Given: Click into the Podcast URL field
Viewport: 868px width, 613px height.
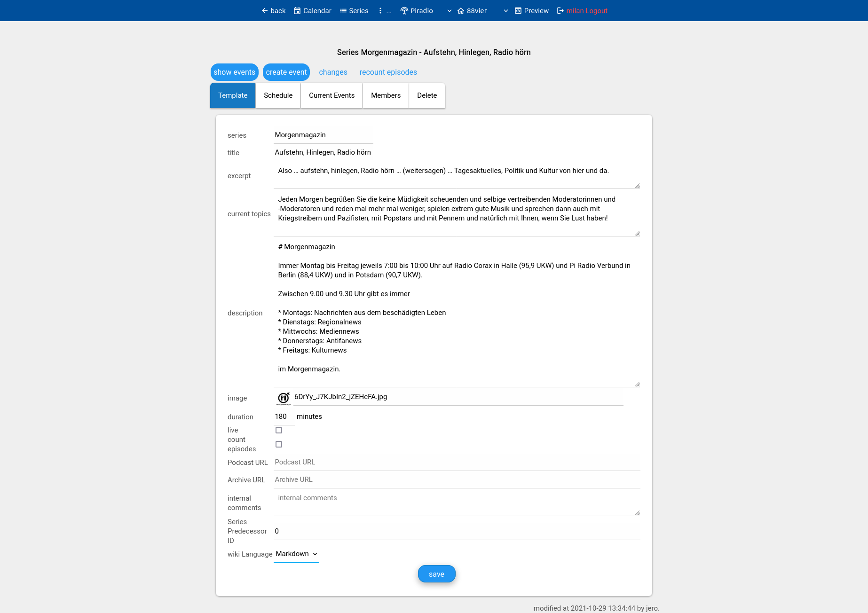Looking at the screenshot, I should click(456, 462).
